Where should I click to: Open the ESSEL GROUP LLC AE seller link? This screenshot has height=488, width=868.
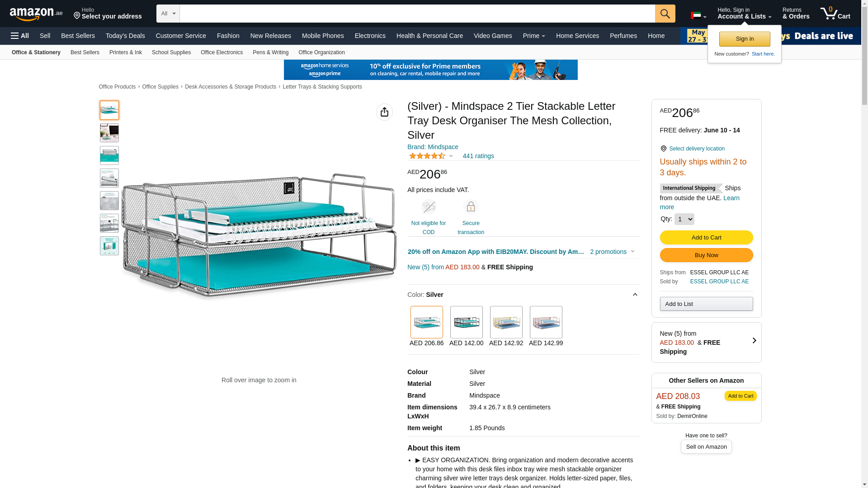(x=719, y=282)
